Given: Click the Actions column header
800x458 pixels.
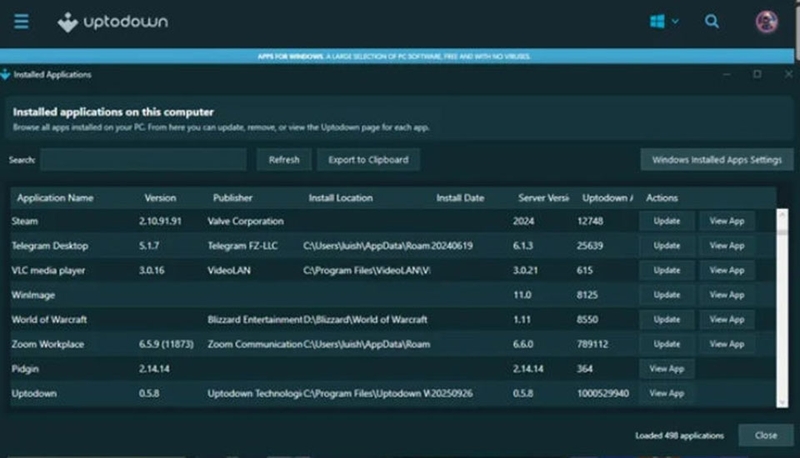Looking at the screenshot, I should pos(662,198).
